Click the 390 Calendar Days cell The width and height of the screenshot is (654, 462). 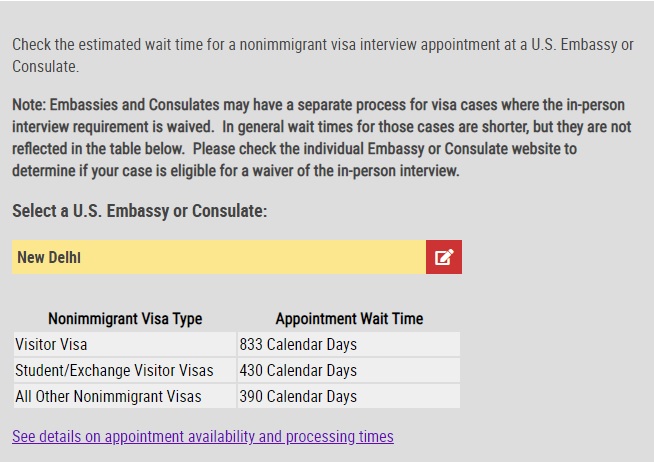298,397
